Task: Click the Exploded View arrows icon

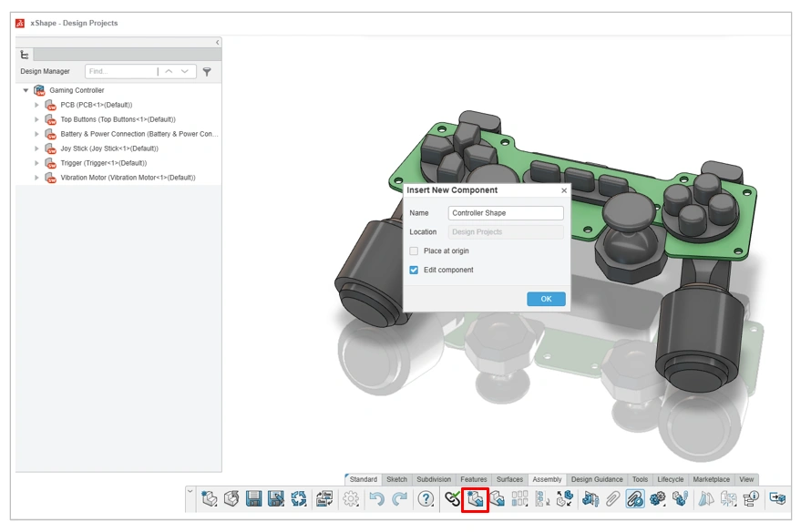Action: pos(565,499)
